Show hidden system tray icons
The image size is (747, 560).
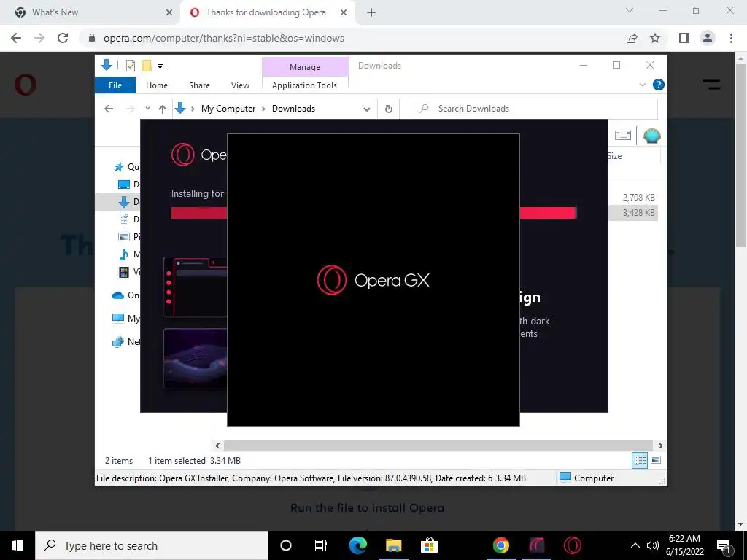pyautogui.click(x=635, y=545)
